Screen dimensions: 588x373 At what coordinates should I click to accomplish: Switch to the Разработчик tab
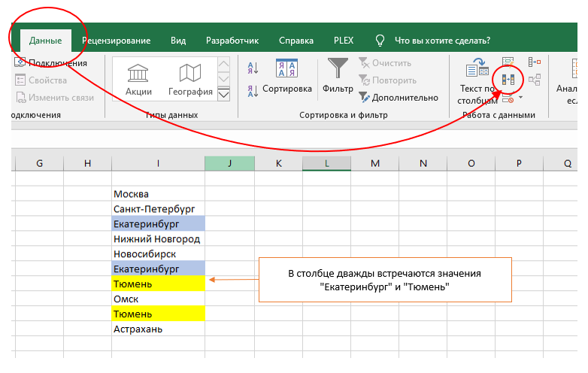[232, 41]
